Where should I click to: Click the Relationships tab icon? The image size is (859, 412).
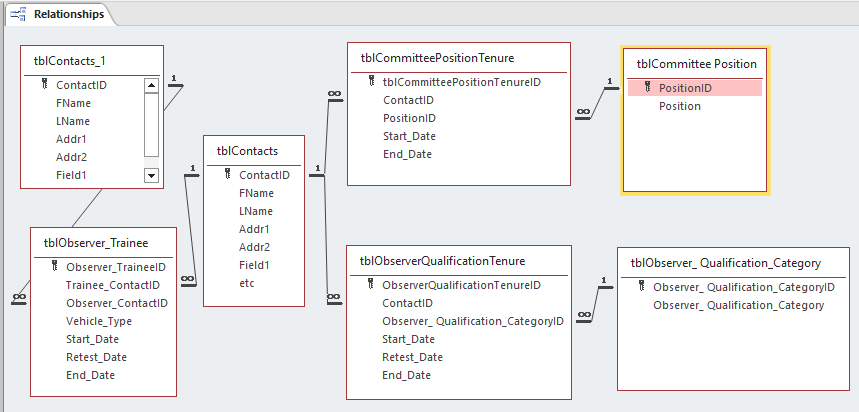pyautogui.click(x=18, y=15)
